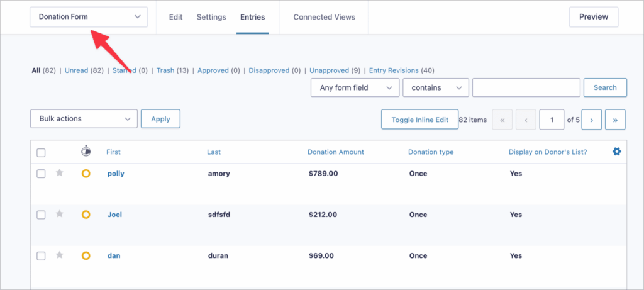The height and width of the screenshot is (290, 644).
Task: Tick the checkbox for dan entry
Action: (41, 255)
